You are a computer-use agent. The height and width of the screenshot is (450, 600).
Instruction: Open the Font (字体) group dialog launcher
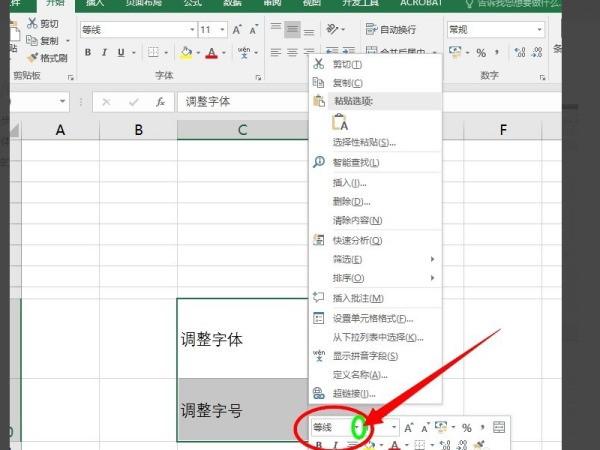[258, 78]
